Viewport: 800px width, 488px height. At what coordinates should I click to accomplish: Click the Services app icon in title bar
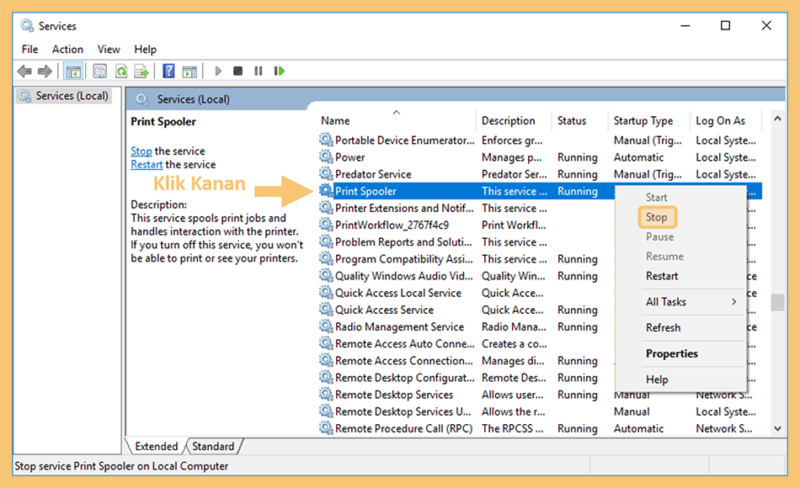tap(27, 25)
